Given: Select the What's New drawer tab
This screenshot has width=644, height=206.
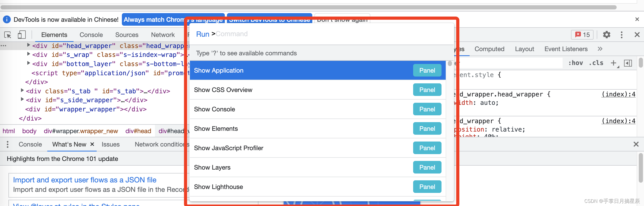Looking at the screenshot, I should (x=69, y=144).
